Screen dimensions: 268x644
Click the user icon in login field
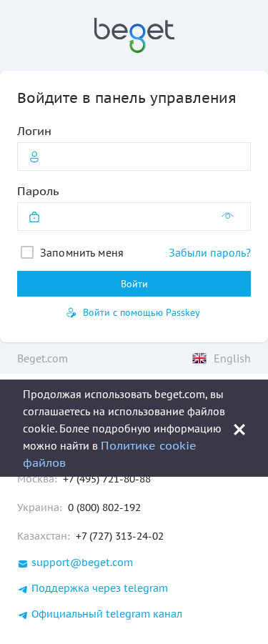[34, 157]
